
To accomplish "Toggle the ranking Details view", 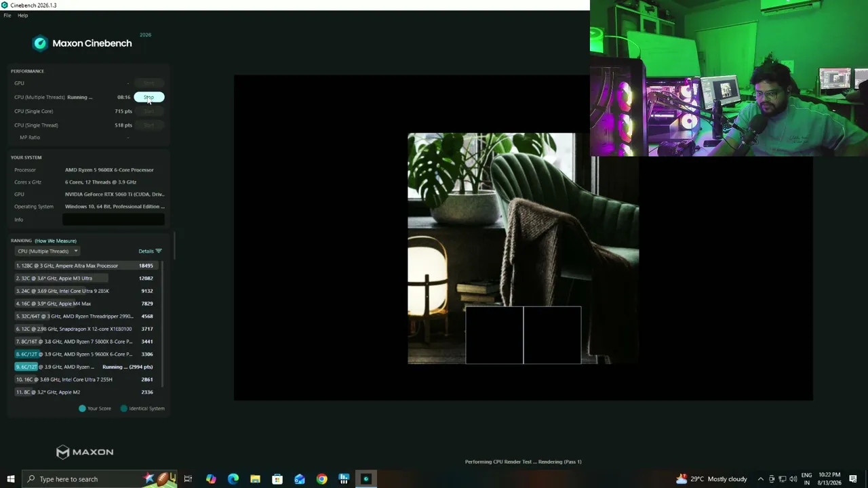I will [x=150, y=251].
